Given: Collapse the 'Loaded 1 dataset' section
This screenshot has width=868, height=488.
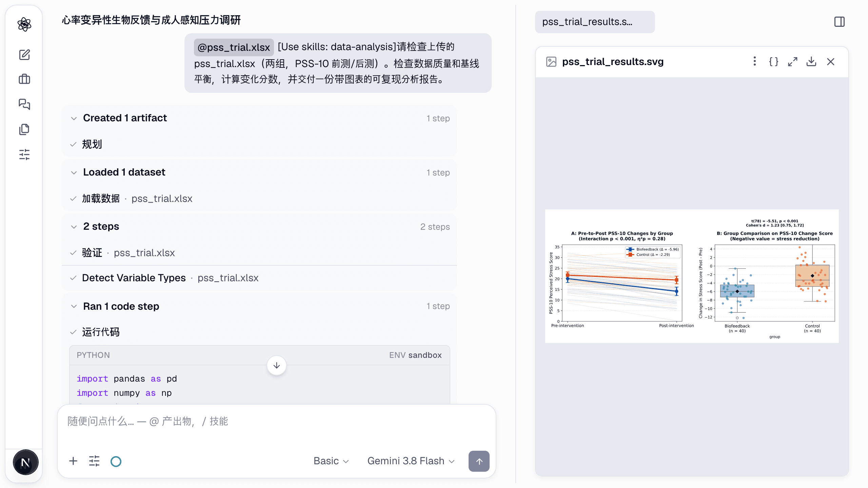Looking at the screenshot, I should [74, 172].
